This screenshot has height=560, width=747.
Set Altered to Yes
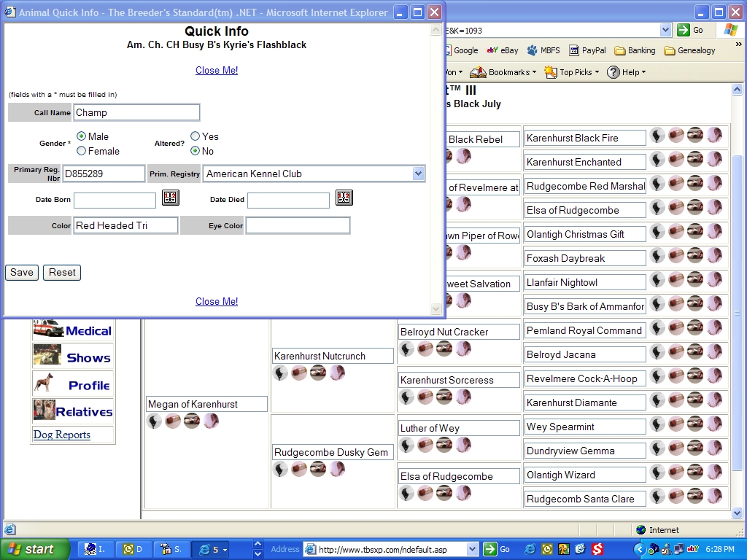tap(196, 136)
